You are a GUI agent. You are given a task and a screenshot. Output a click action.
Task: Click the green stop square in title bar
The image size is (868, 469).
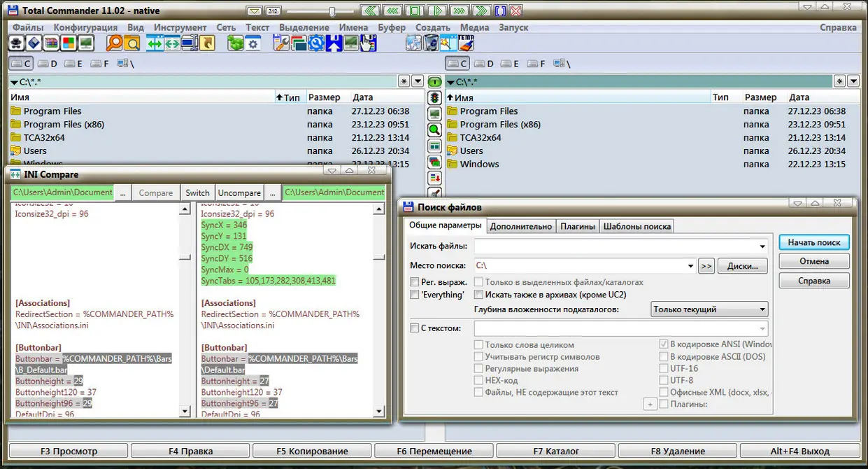[414, 11]
